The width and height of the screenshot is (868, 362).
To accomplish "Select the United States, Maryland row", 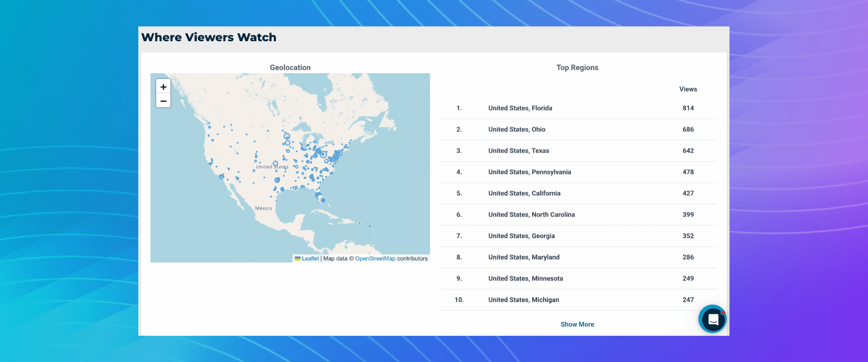I will 577,257.
